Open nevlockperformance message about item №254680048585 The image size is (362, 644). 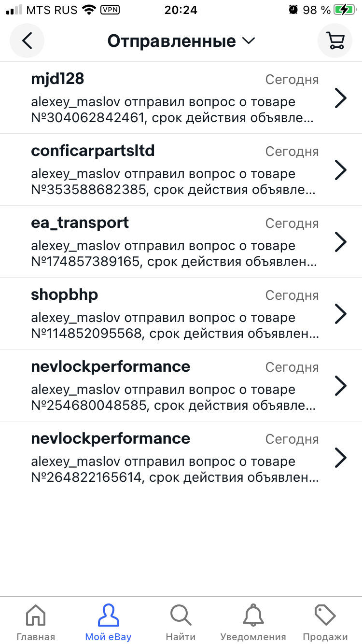[x=174, y=386]
